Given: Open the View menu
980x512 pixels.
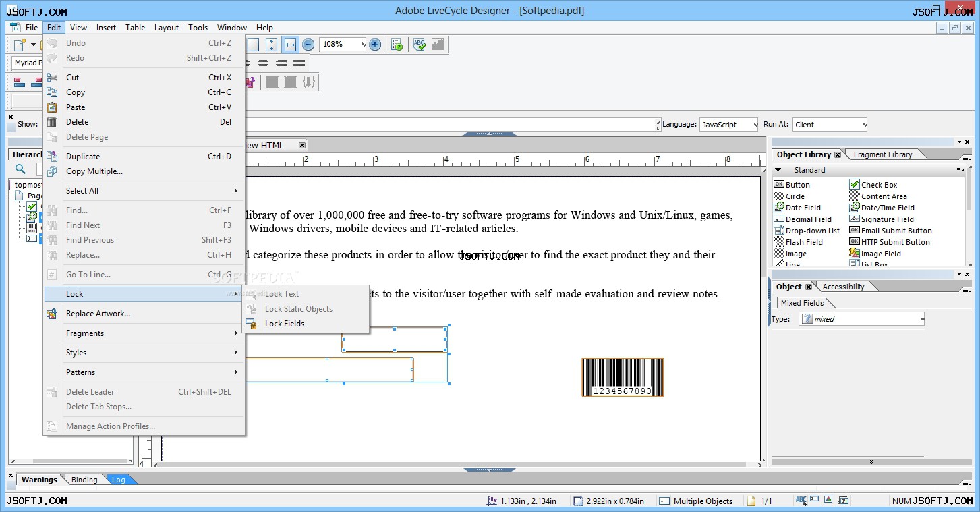Looking at the screenshot, I should click(x=78, y=28).
